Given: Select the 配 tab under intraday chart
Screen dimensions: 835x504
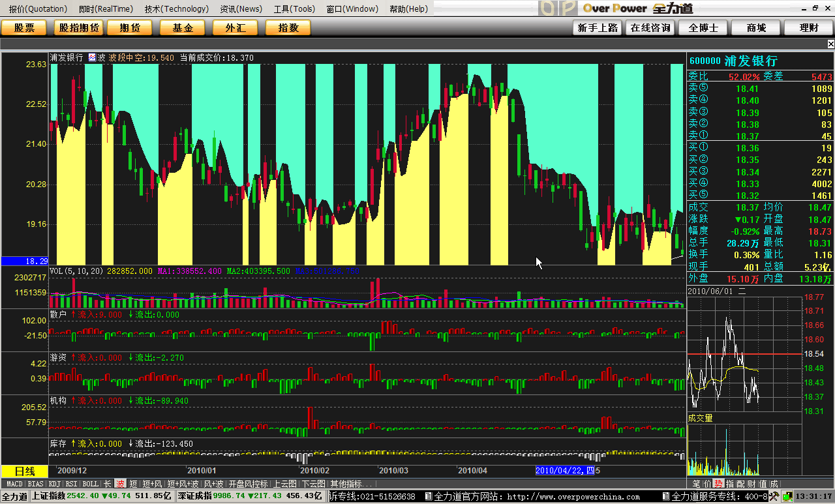Looking at the screenshot, I should pyautogui.click(x=741, y=483).
